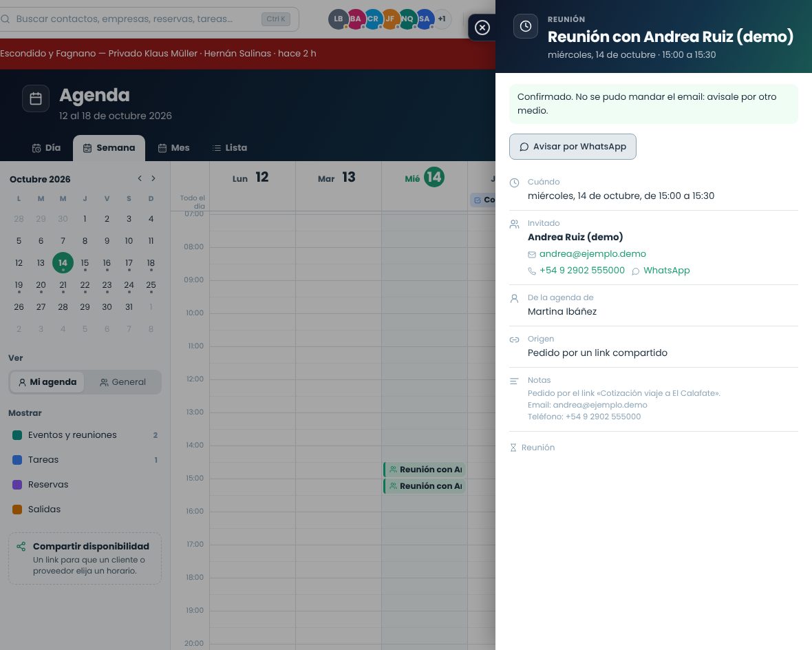The height and width of the screenshot is (650, 812).
Task: Open the Lista tab
Action: point(230,148)
